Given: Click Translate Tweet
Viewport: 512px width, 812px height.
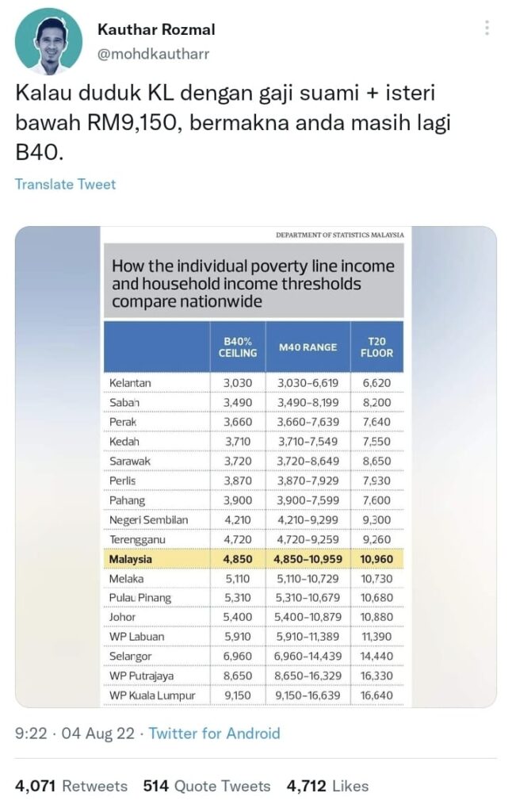Looking at the screenshot, I should (x=65, y=184).
